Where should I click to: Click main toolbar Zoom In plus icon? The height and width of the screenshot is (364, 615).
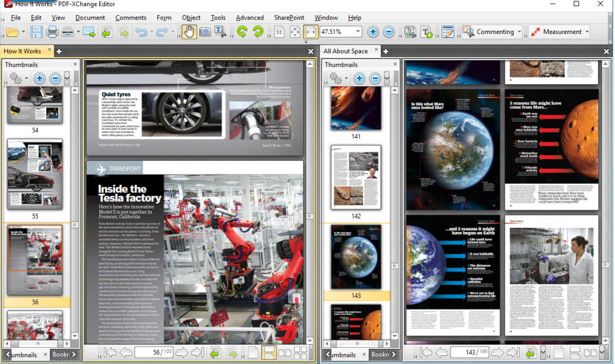373,32
